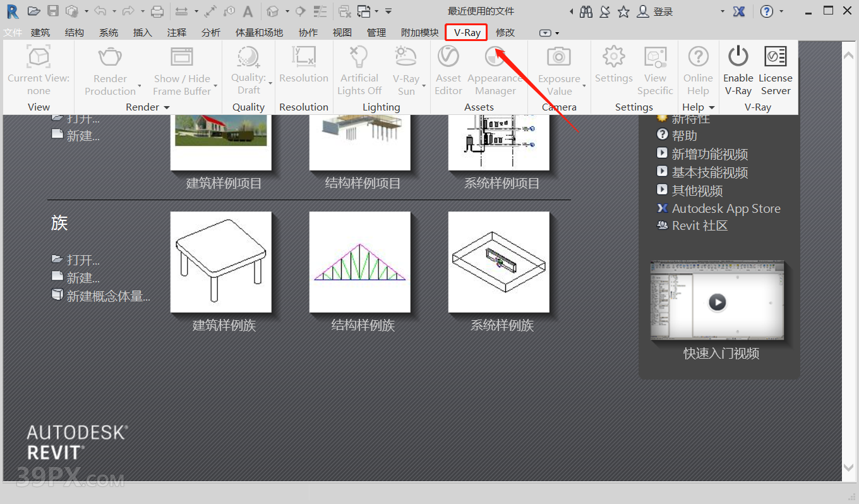
Task: Open the 建筑样例族 table thumbnail
Action: tap(221, 262)
